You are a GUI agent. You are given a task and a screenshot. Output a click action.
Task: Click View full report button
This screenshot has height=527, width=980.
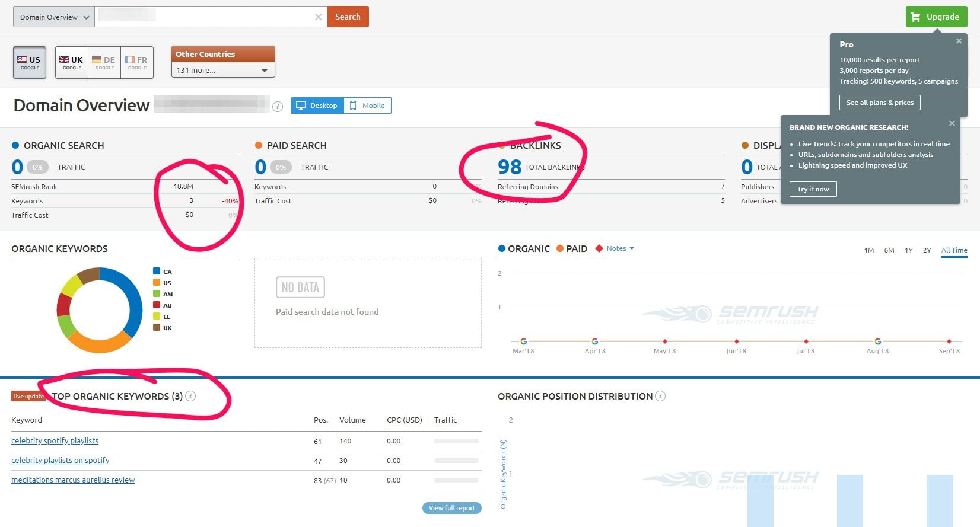pos(452,508)
